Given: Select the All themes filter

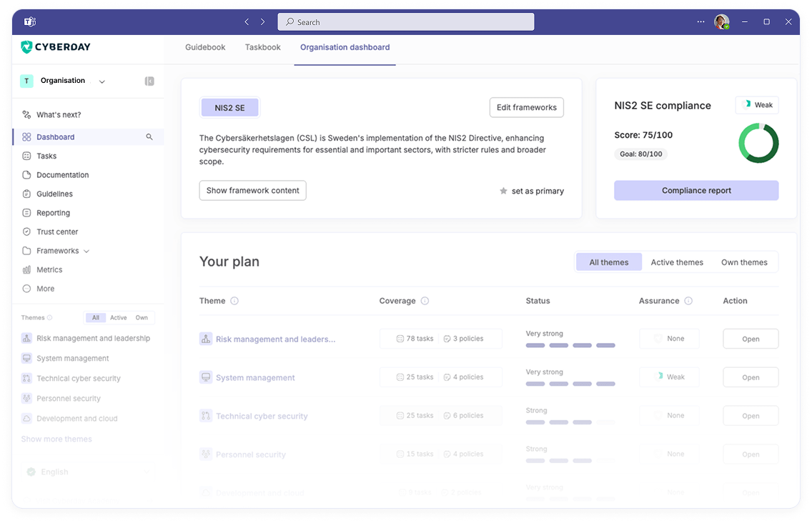Looking at the screenshot, I should click(x=608, y=262).
